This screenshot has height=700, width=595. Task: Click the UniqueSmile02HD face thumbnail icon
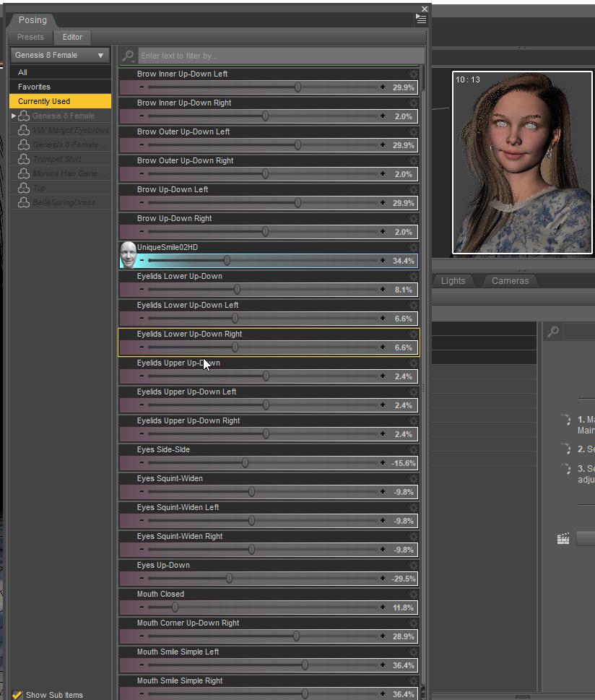coord(128,255)
